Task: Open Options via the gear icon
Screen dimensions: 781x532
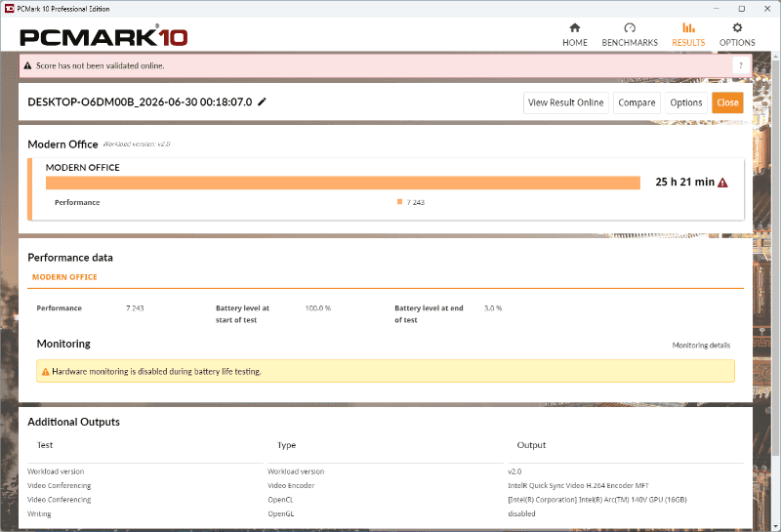Action: point(737,28)
